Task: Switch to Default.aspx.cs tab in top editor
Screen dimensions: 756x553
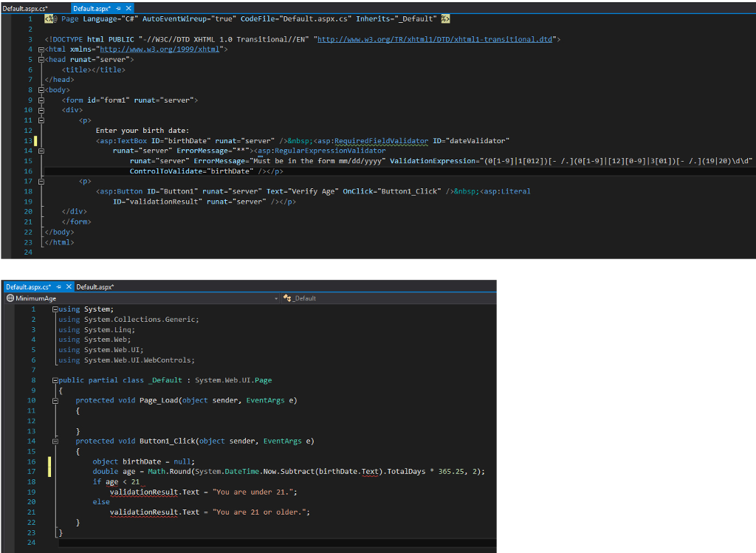Action: [24, 7]
